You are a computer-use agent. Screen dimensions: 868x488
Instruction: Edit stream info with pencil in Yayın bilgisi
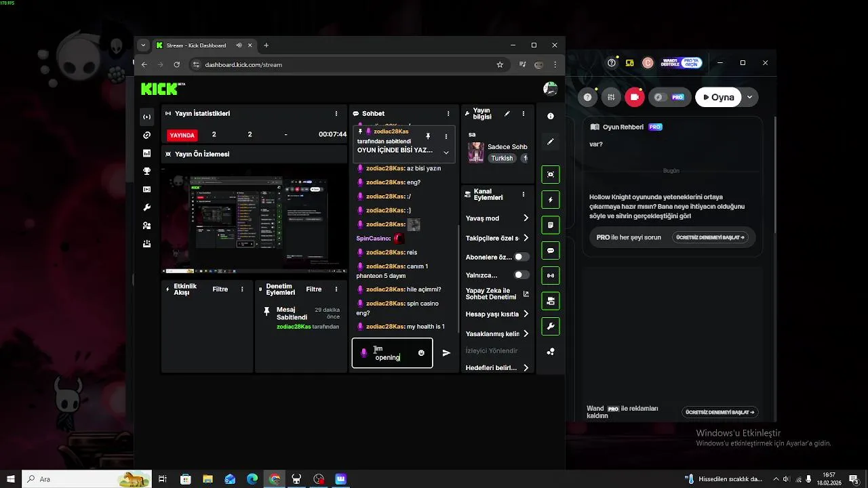tap(507, 114)
